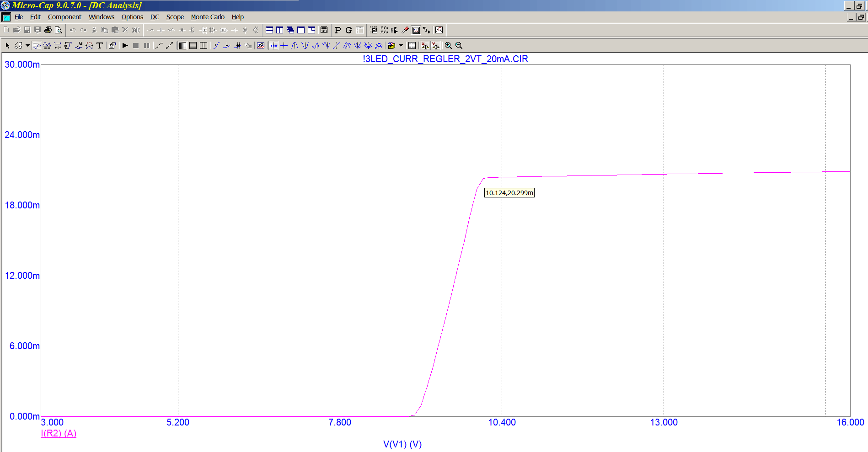Select the Peak cursor function icon
This screenshot has height=452, width=868.
pyautogui.click(x=295, y=46)
